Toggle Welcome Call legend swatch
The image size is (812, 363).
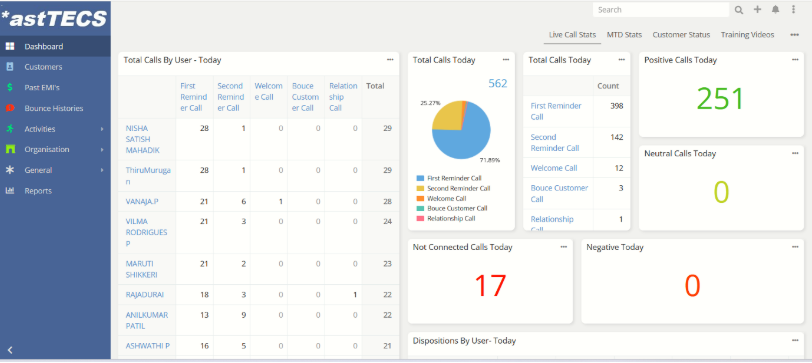[420, 198]
